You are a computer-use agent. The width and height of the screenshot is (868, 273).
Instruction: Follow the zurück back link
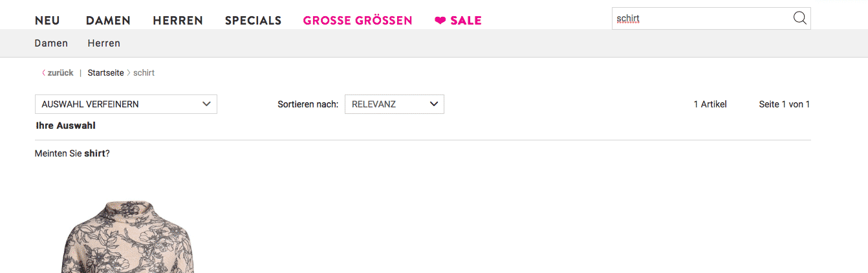[60, 72]
